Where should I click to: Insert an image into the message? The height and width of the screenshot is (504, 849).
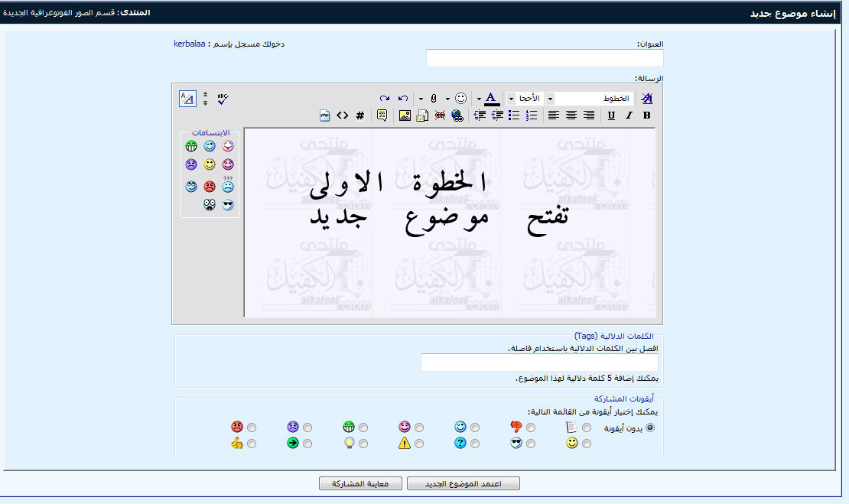coord(405,115)
